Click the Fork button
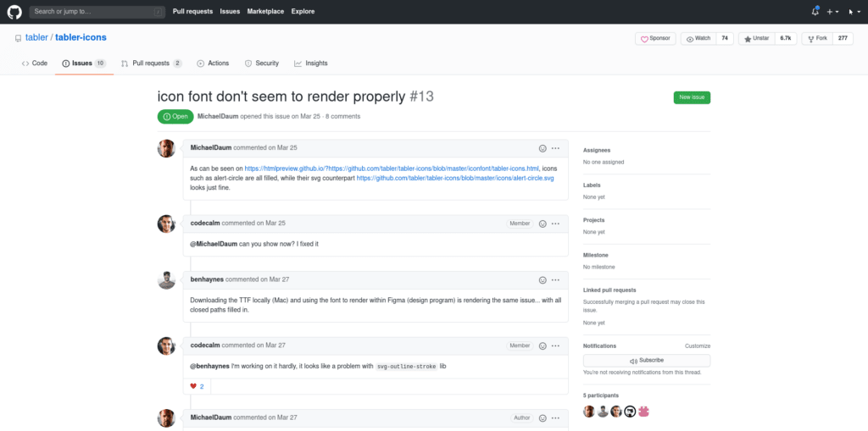Screen dimensions: 868x431 click(817, 39)
